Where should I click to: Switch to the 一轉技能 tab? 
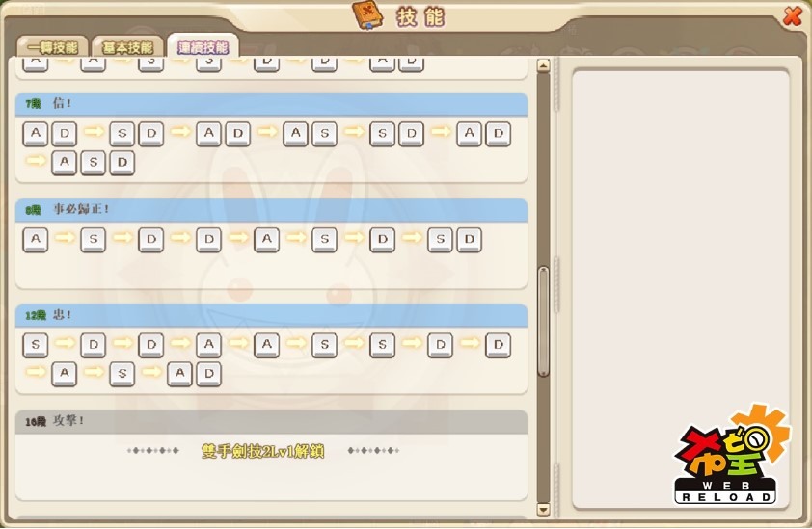tap(53, 47)
